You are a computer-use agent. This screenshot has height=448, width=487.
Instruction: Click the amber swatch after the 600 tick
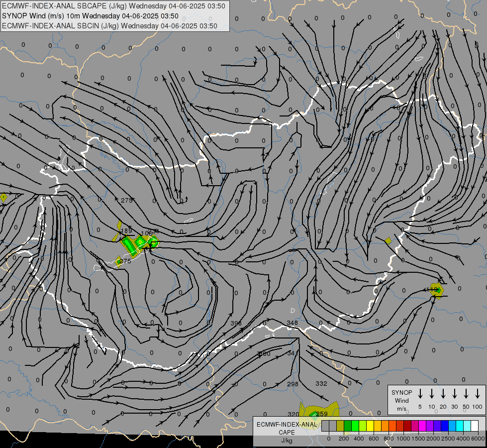(378, 426)
